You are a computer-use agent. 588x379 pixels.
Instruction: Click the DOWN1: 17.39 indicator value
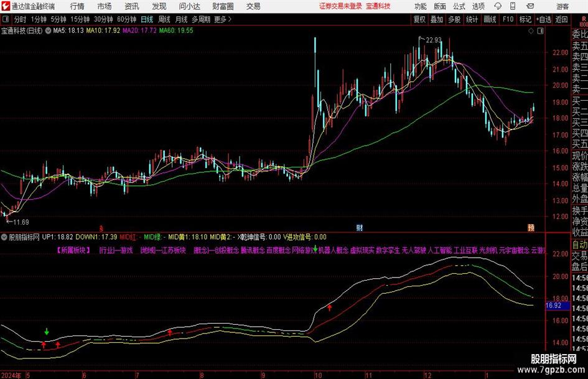96,237
